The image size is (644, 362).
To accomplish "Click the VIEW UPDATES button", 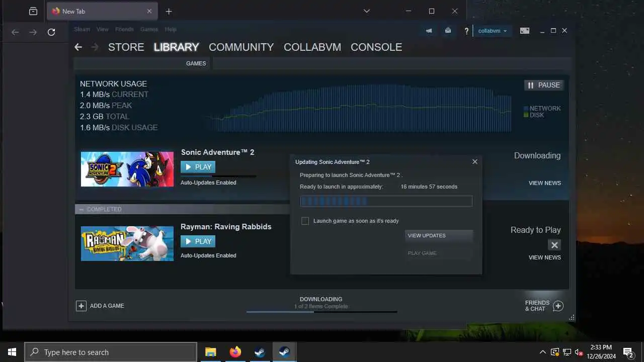I will [439, 235].
